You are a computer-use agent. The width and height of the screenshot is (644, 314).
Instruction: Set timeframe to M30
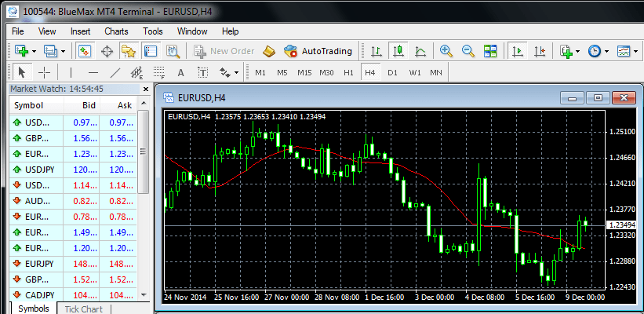pyautogui.click(x=326, y=73)
